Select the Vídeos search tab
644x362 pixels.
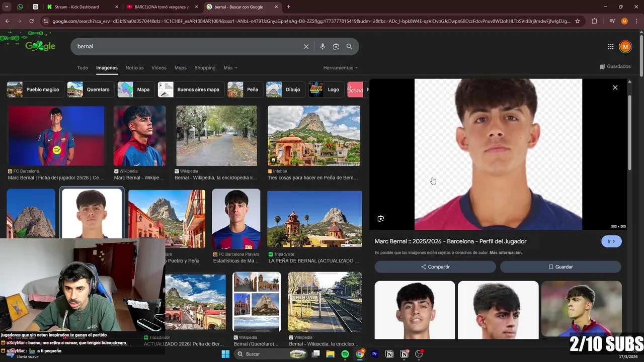(159, 68)
